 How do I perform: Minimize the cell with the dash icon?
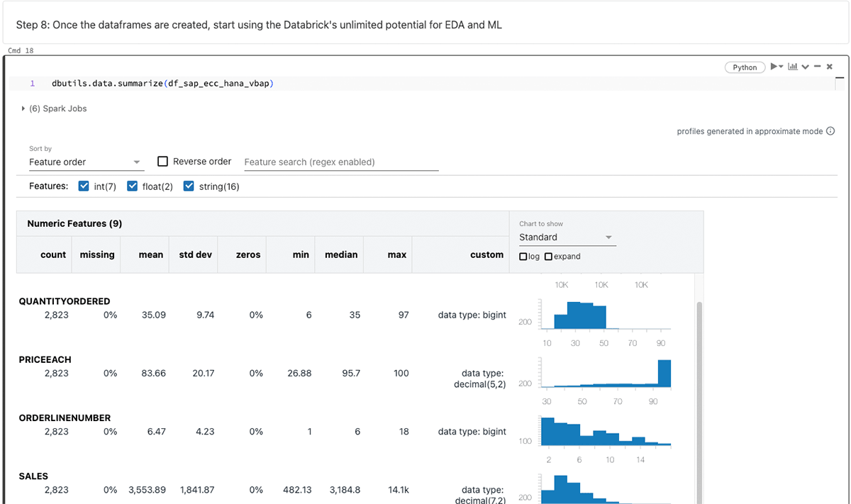pos(817,67)
